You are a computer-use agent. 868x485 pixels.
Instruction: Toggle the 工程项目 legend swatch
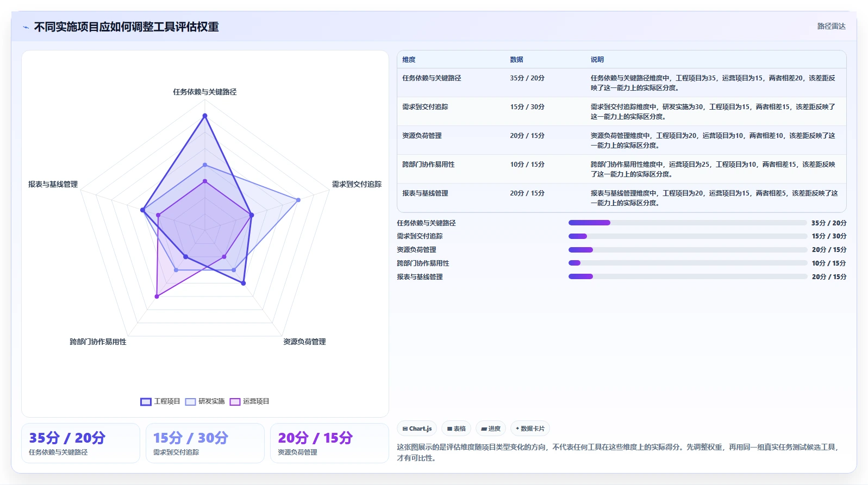click(x=146, y=402)
